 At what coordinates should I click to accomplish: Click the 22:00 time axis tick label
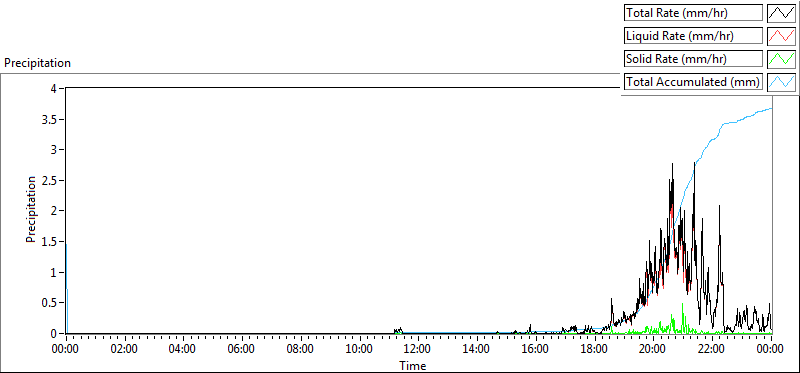pos(712,350)
